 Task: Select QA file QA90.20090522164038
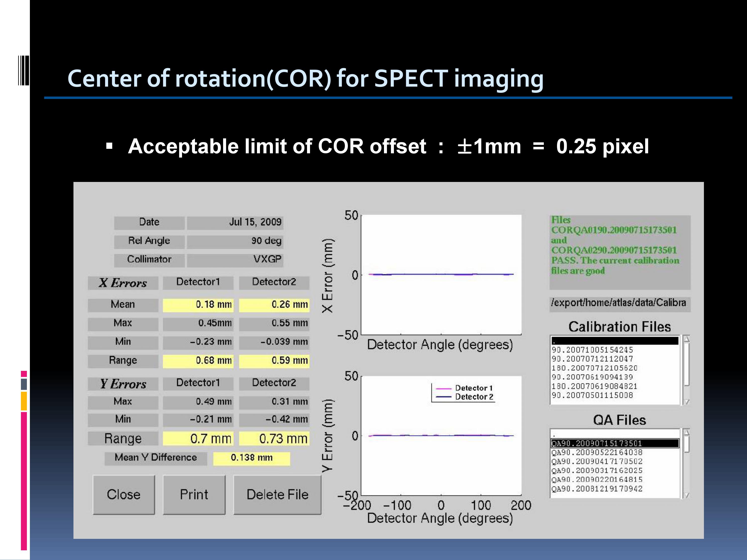[597, 452]
